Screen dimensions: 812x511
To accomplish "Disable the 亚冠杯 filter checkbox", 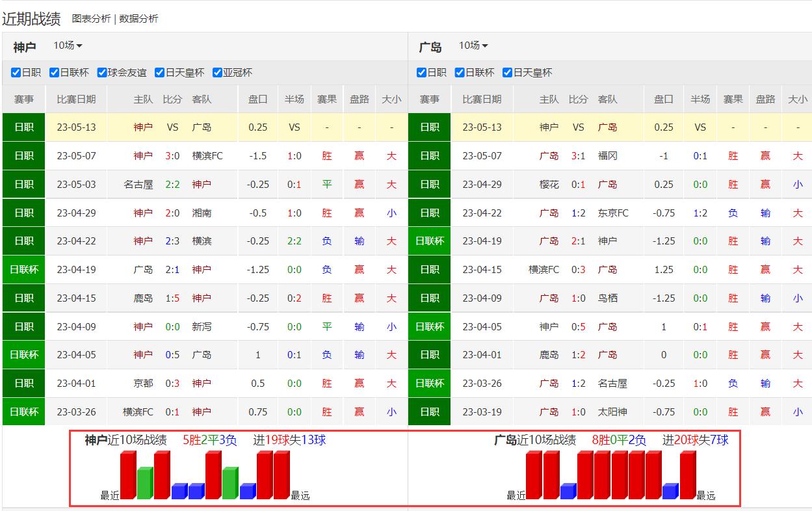I will pyautogui.click(x=218, y=72).
